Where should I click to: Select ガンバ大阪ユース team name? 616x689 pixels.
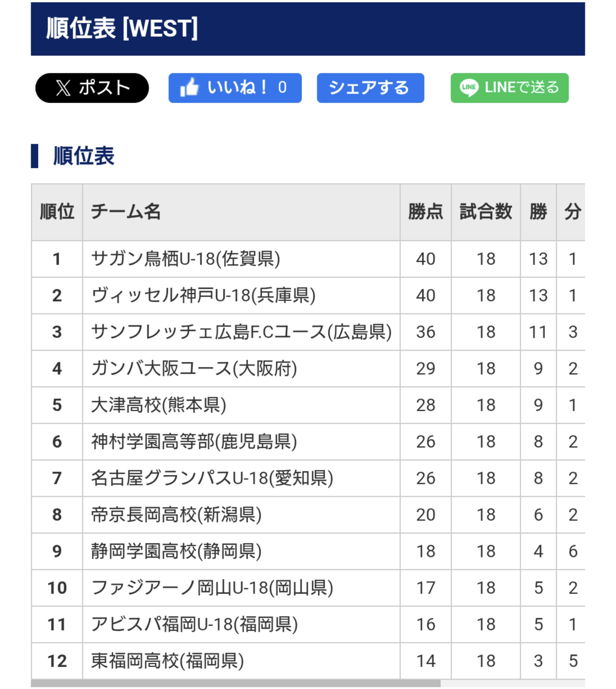194,368
